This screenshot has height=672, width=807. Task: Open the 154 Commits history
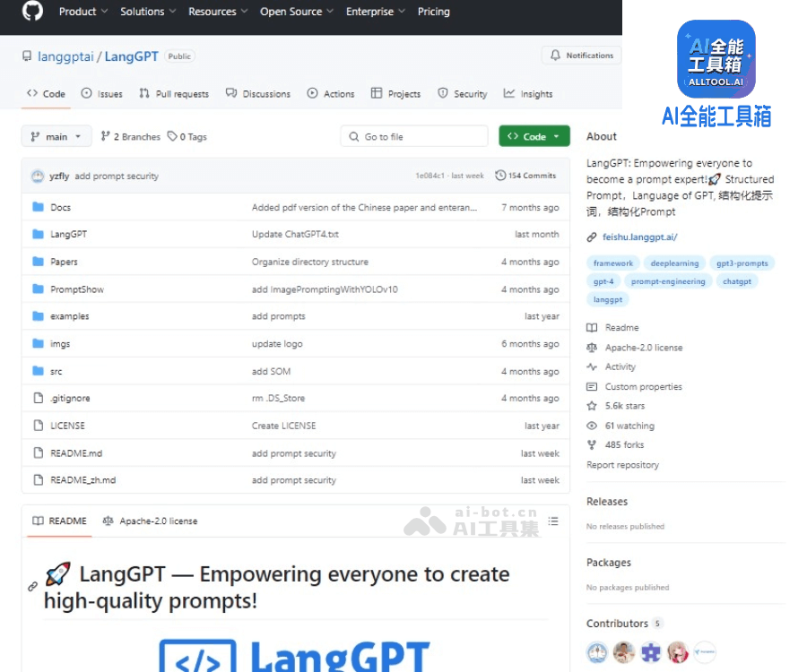(525, 176)
